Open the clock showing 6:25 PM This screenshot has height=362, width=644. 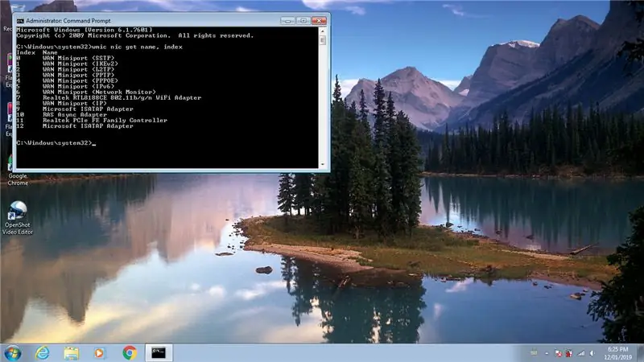617,353
